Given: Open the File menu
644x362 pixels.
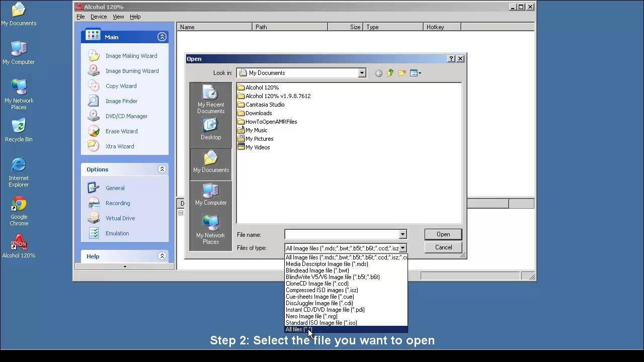Looking at the screenshot, I should point(80,17).
